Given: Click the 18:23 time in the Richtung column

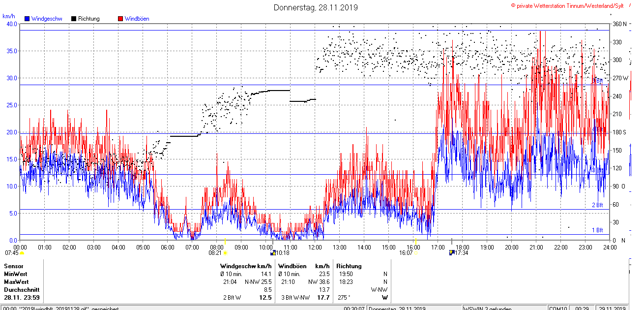Looking at the screenshot, I should pyautogui.click(x=346, y=282).
